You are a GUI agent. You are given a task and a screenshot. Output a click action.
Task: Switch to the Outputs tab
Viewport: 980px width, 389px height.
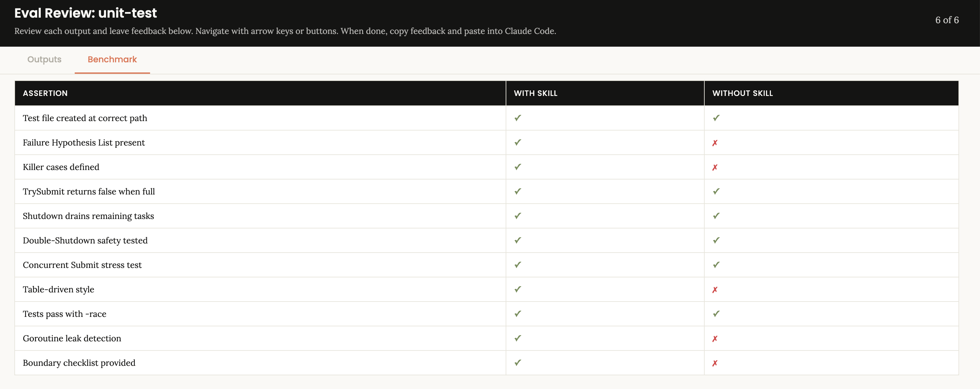point(44,59)
